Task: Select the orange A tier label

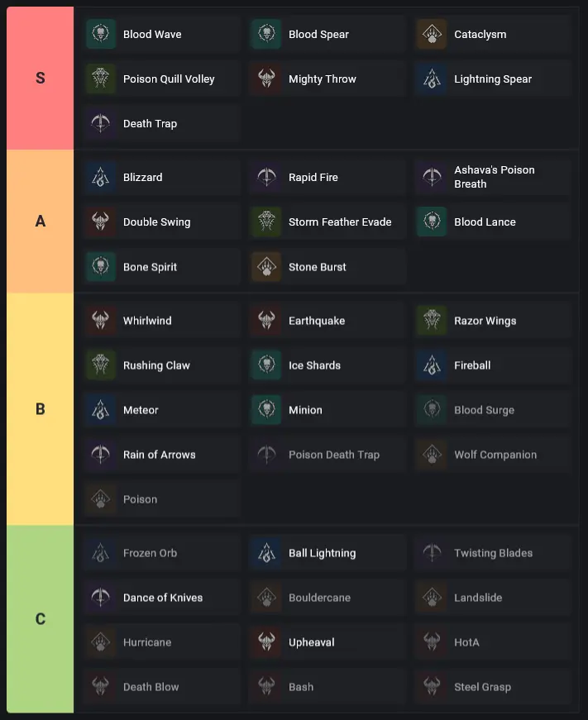Action: pos(41,222)
